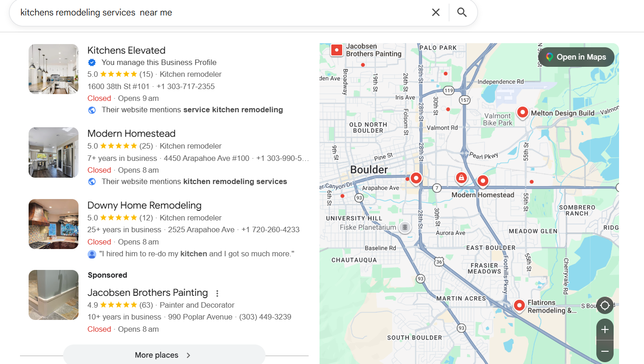Viewport: 644px width, 364px height.
Task: Click the Jacobsen phone number (303) 449-3239
Action: tap(265, 317)
